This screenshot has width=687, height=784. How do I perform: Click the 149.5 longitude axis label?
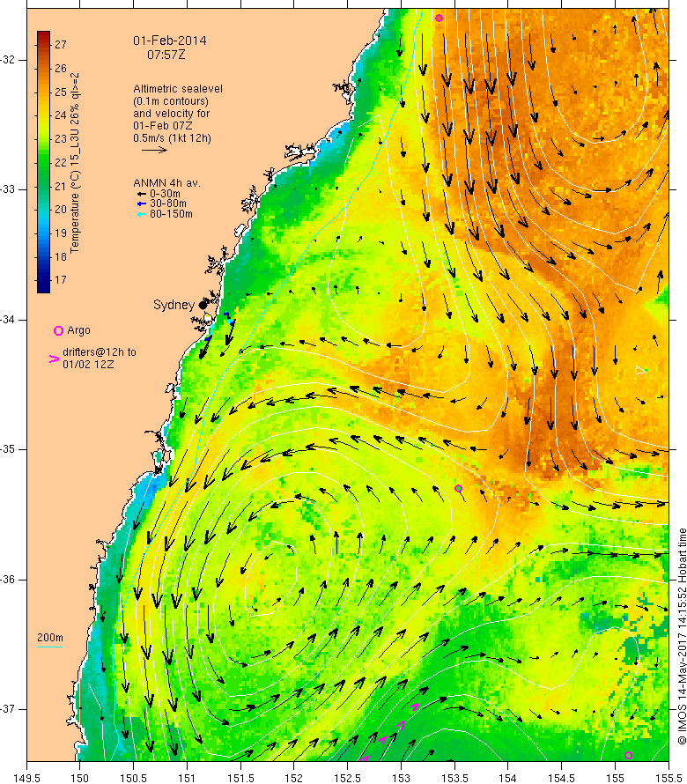(x=26, y=778)
